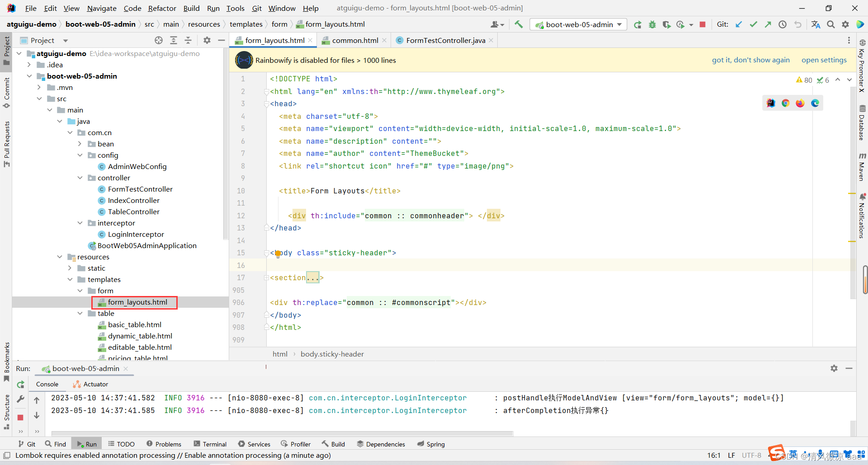
Task: Stop process in Run panel sidebar
Action: (20, 417)
